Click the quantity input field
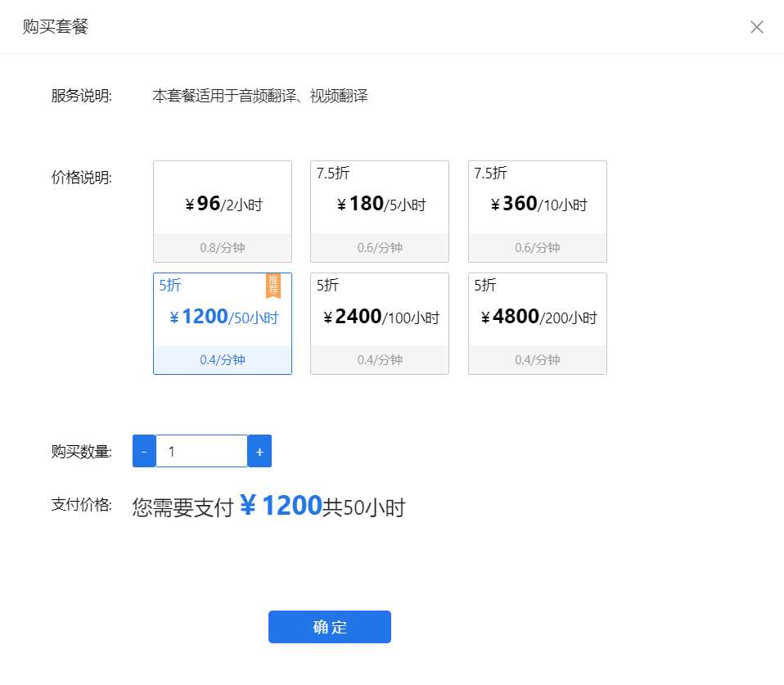784x685 pixels. pyautogui.click(x=201, y=450)
